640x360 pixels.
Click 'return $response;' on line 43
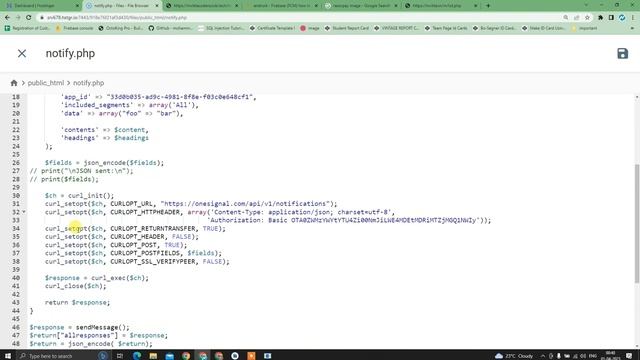(x=78, y=302)
